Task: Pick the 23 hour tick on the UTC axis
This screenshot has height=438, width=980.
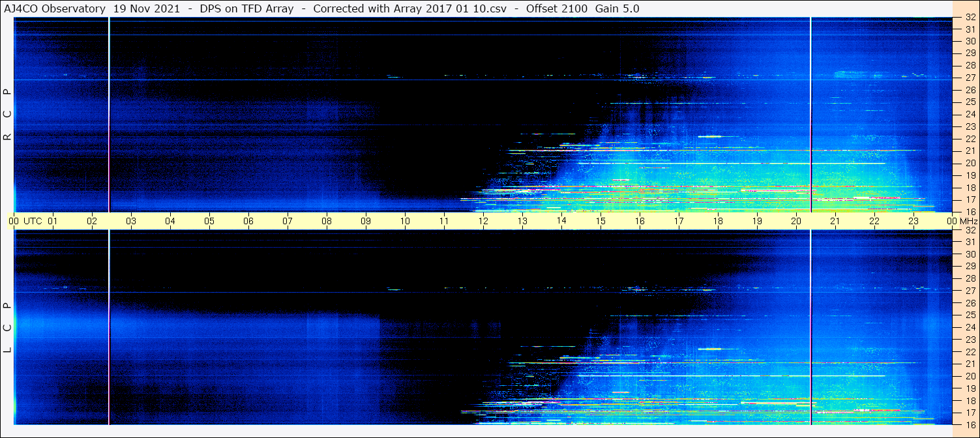Action: point(913,221)
